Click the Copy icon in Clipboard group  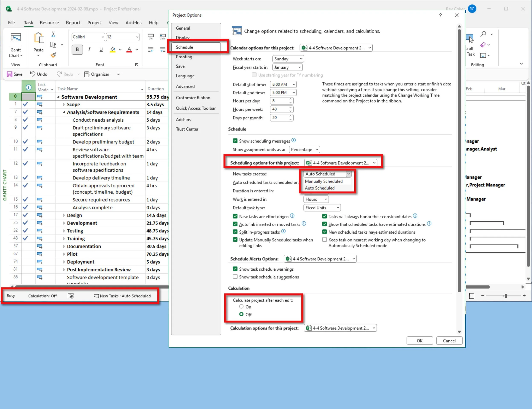(x=53, y=45)
